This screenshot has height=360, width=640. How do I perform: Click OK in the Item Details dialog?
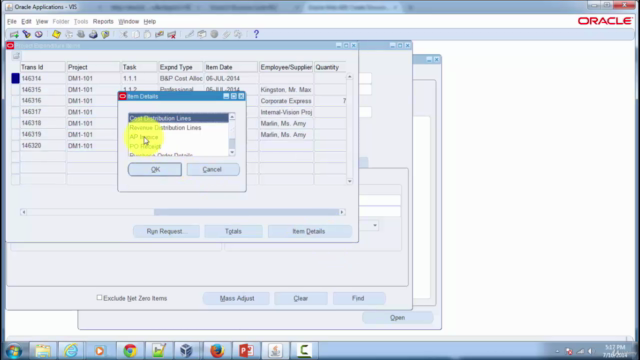click(155, 169)
